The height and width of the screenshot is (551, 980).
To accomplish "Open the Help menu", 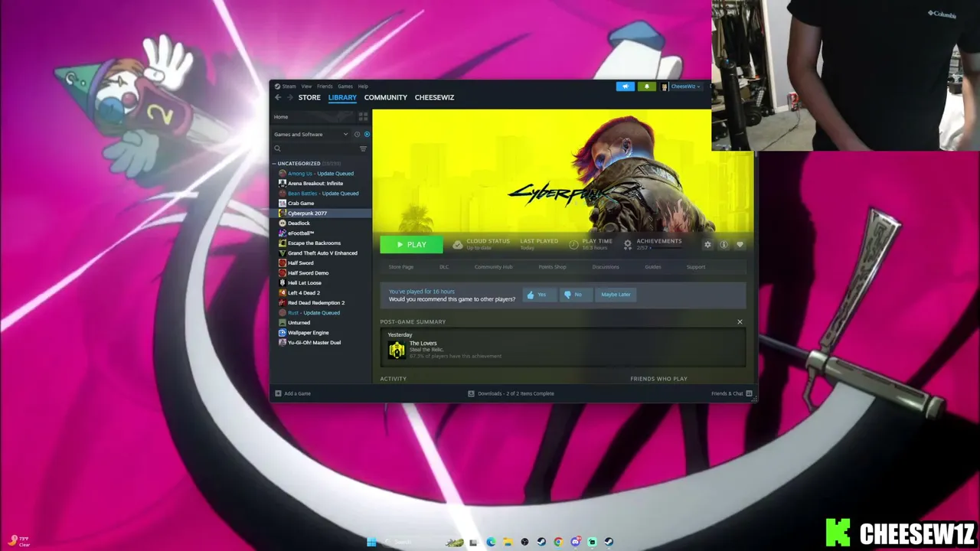I will pos(363,86).
